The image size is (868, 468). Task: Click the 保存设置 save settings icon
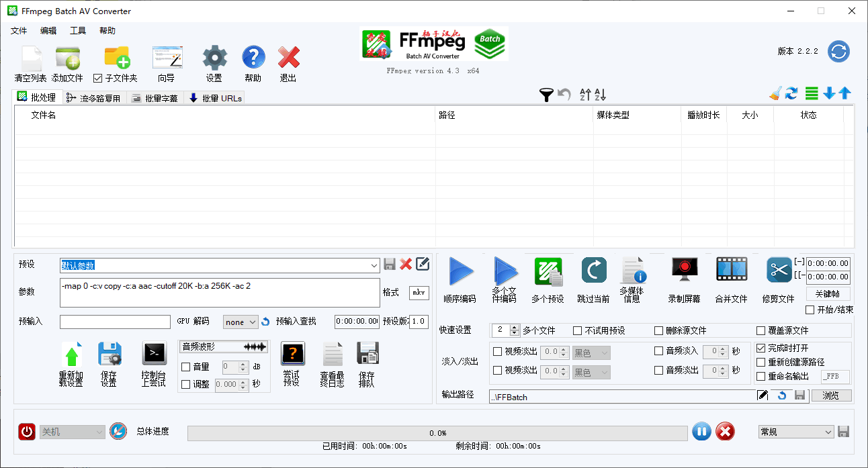pyautogui.click(x=110, y=354)
